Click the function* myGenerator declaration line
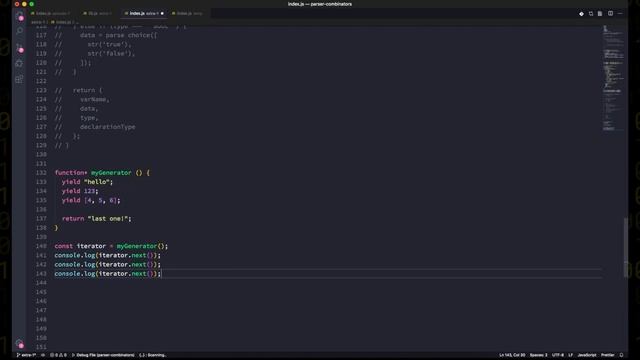Screen dimensions: 640x360 click(102, 173)
